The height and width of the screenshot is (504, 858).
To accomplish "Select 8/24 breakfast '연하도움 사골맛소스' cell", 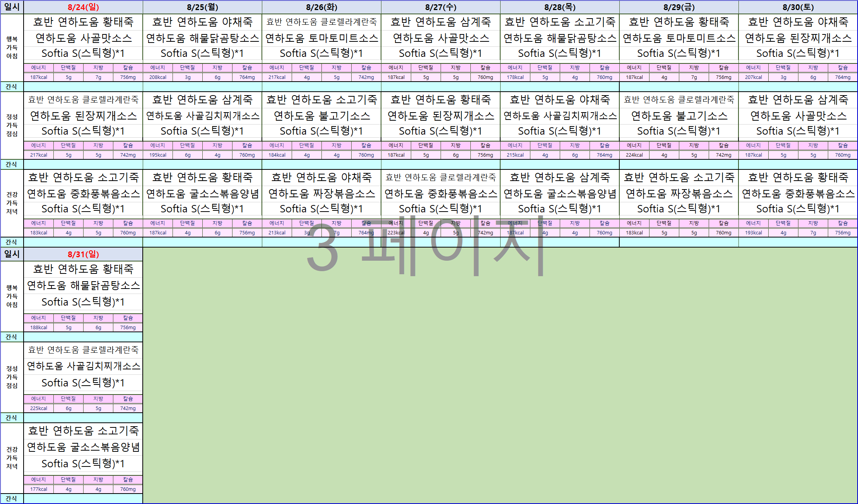I will pos(83,38).
